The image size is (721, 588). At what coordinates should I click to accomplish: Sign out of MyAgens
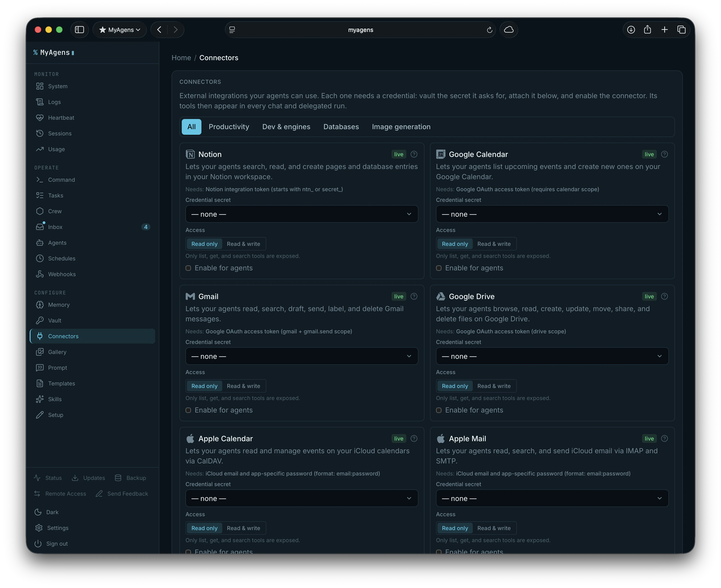(51, 544)
